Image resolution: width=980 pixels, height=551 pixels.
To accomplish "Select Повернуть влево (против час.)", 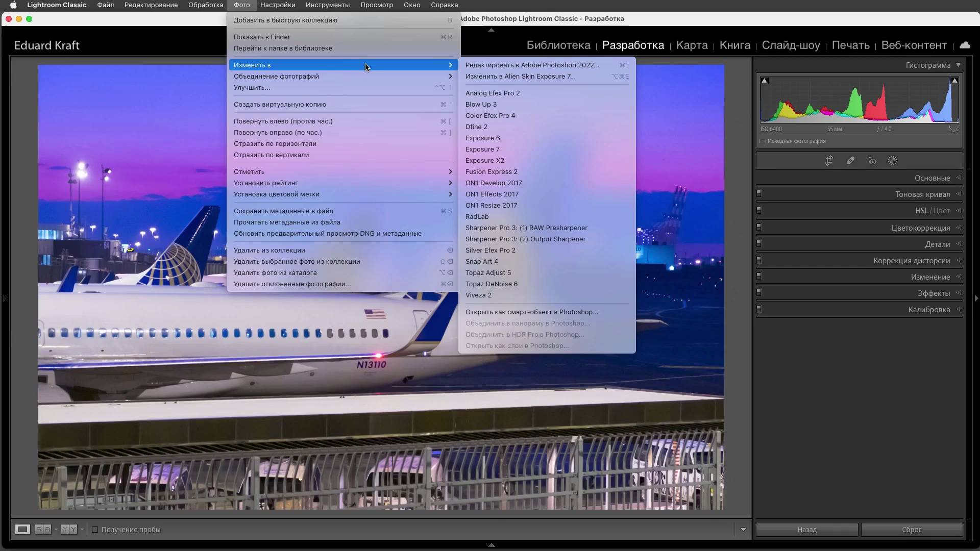I will (x=343, y=121).
